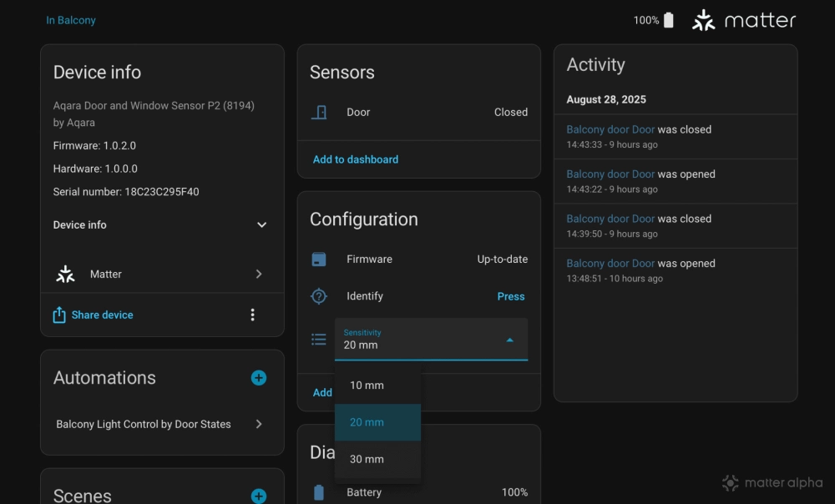This screenshot has width=835, height=504.
Task: Click the plus icon in Automations card
Action: pyautogui.click(x=259, y=378)
